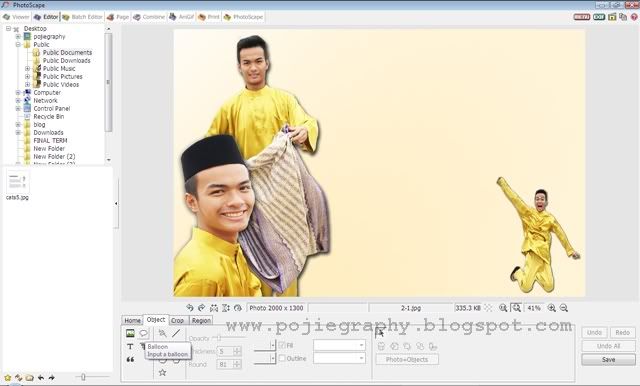Click the favorites star icon in bottom-left bar

tap(7, 378)
